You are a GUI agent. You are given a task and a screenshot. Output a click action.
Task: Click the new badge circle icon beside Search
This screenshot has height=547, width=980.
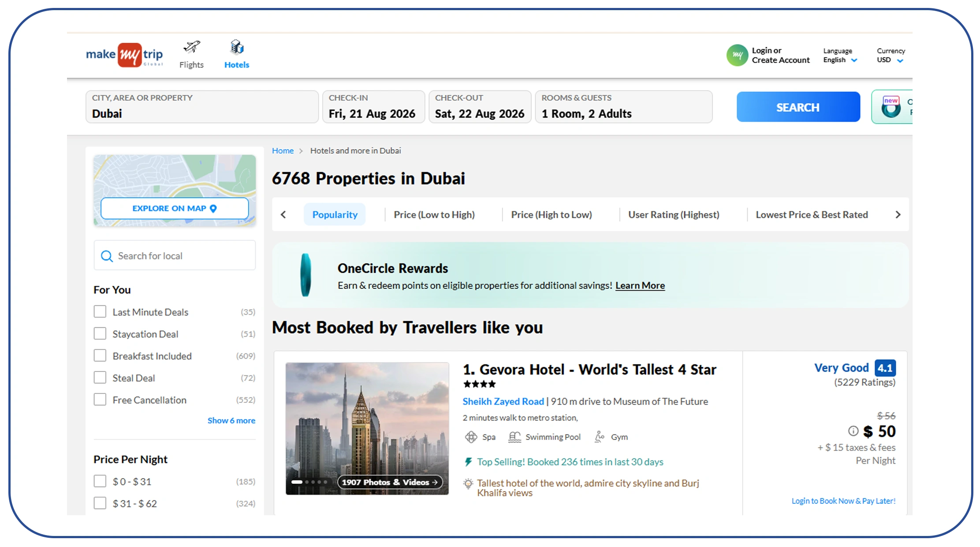tap(891, 107)
